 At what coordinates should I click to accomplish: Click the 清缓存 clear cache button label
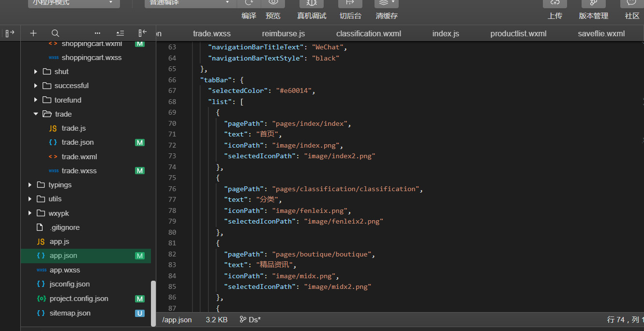coord(387,16)
